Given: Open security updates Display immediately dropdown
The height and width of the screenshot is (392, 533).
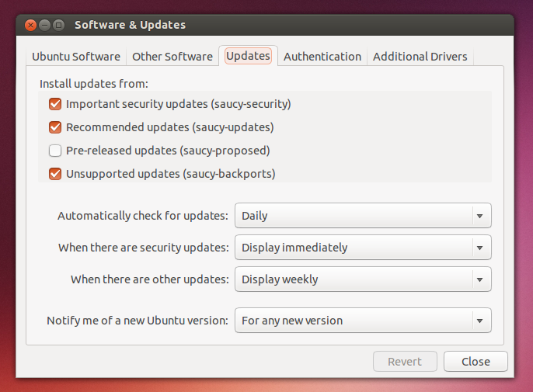Looking at the screenshot, I should pyautogui.click(x=363, y=248).
